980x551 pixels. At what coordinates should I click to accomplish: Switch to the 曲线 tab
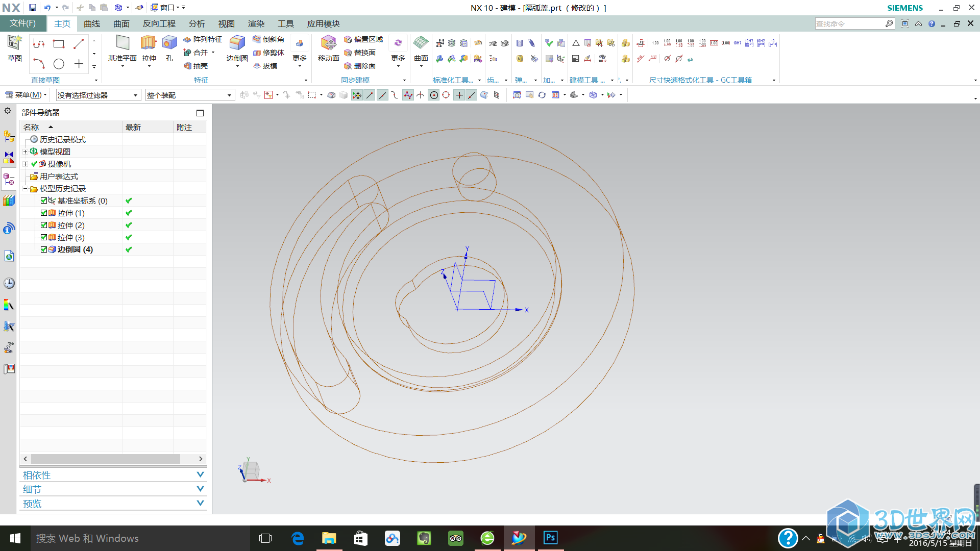click(x=92, y=23)
